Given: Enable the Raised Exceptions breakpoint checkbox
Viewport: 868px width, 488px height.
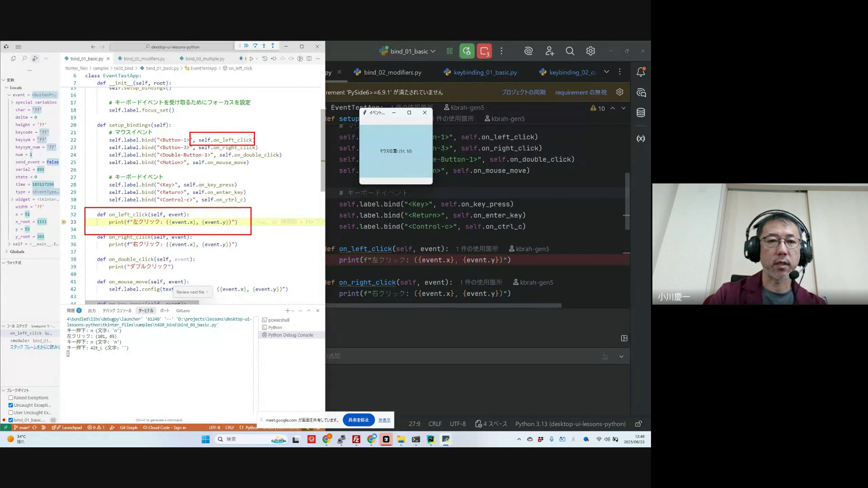Looking at the screenshot, I should tap(11, 398).
